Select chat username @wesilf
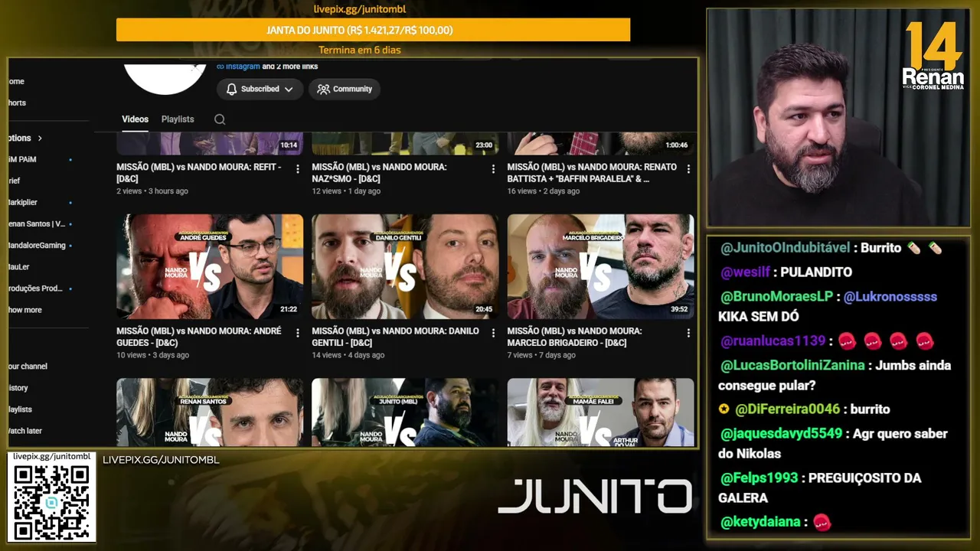This screenshot has height=551, width=980. point(746,272)
